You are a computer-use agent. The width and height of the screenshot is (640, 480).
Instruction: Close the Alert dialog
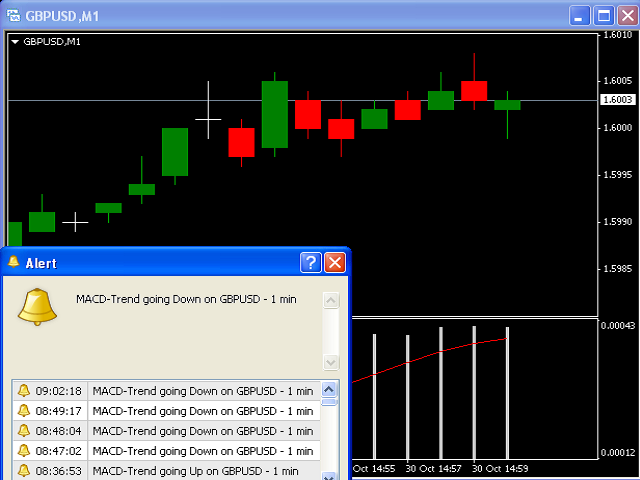[335, 262]
